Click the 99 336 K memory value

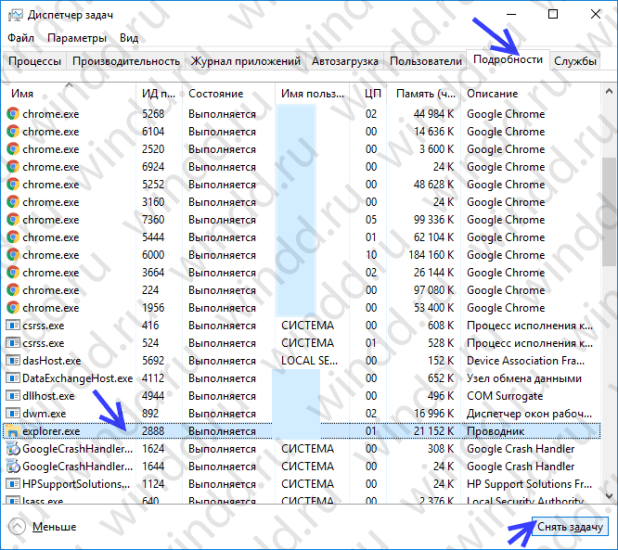coord(434,220)
